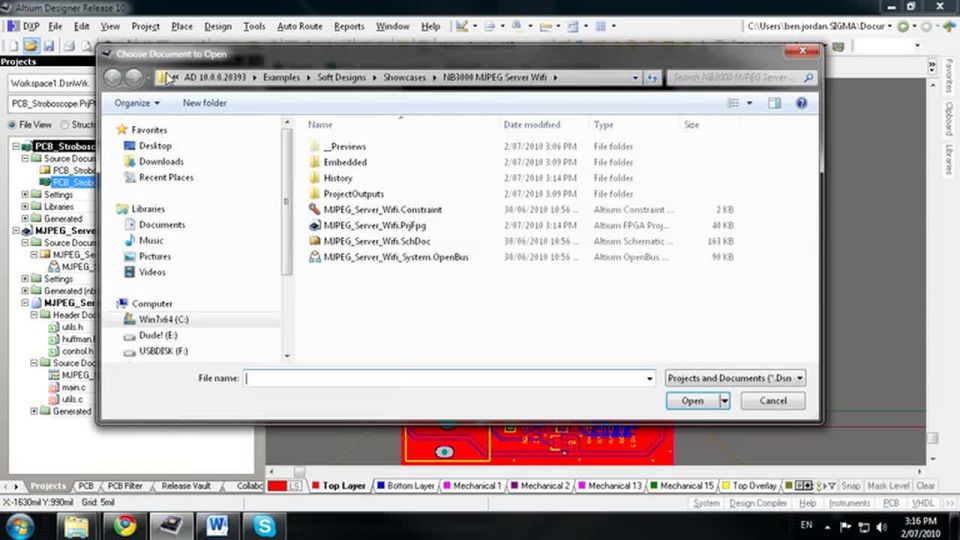The width and height of the screenshot is (960, 540).
Task: Click the Cancel button
Action: (773, 401)
